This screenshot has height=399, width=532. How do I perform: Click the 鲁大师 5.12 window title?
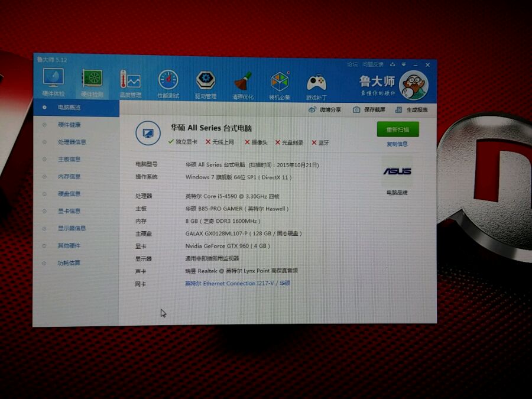pyautogui.click(x=52, y=60)
